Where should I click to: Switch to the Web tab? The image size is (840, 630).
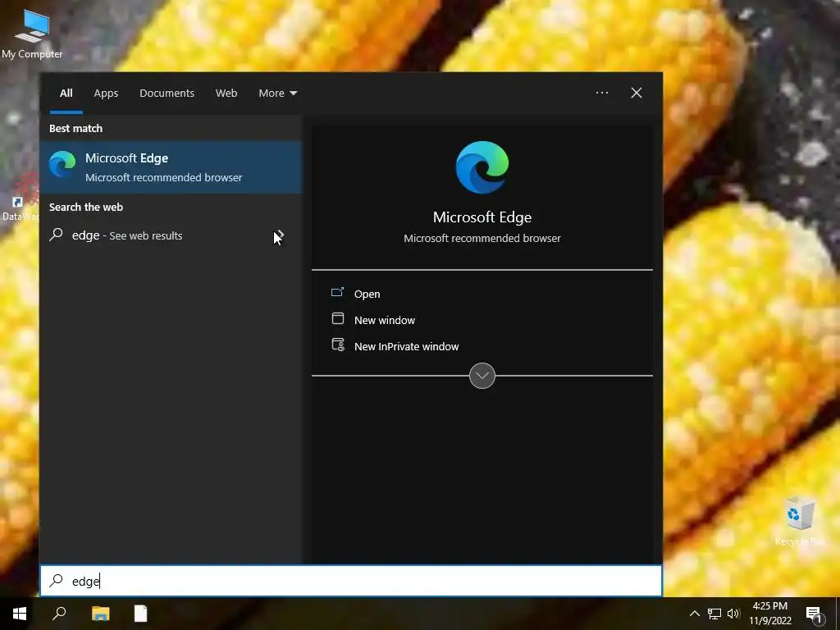point(226,93)
